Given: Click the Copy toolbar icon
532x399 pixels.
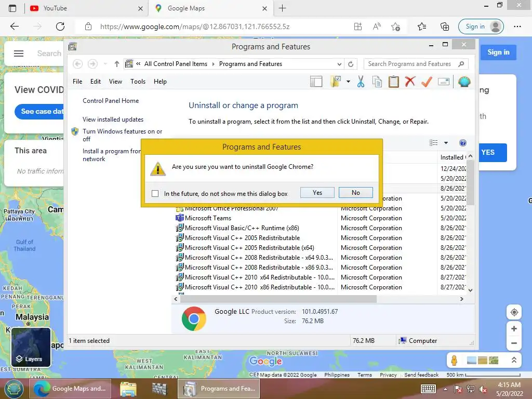Looking at the screenshot, I should [377, 82].
